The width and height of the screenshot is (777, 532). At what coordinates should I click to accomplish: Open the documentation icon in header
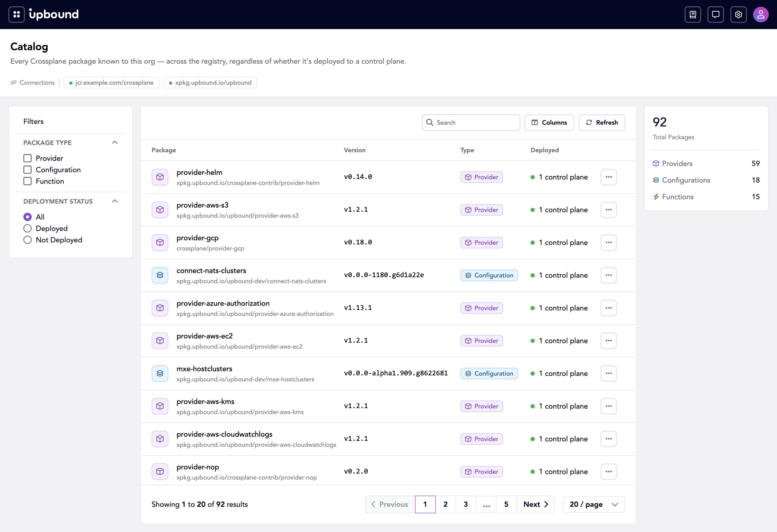[693, 14]
